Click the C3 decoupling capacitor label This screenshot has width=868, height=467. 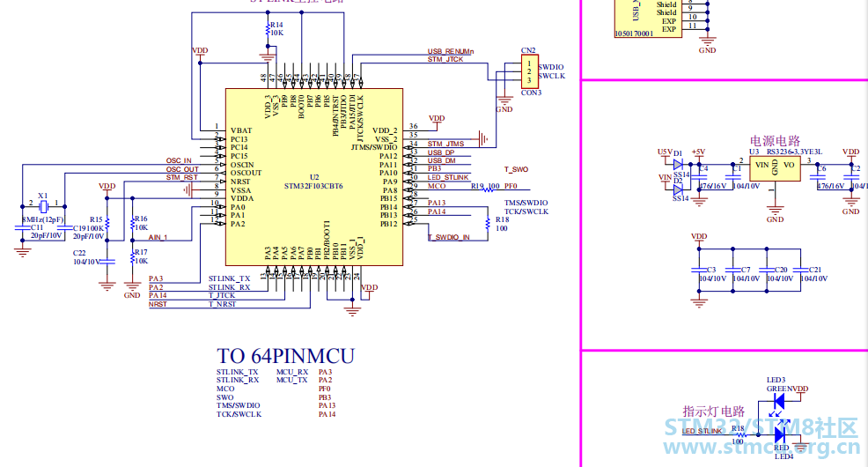point(711,270)
